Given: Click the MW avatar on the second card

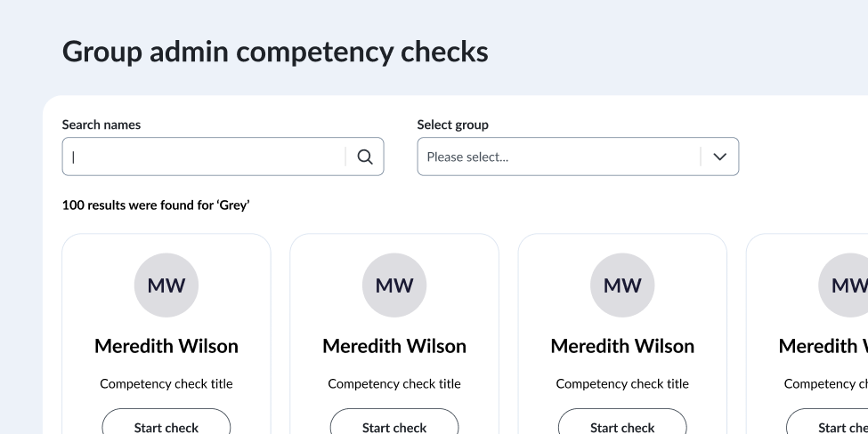Looking at the screenshot, I should coord(394,285).
